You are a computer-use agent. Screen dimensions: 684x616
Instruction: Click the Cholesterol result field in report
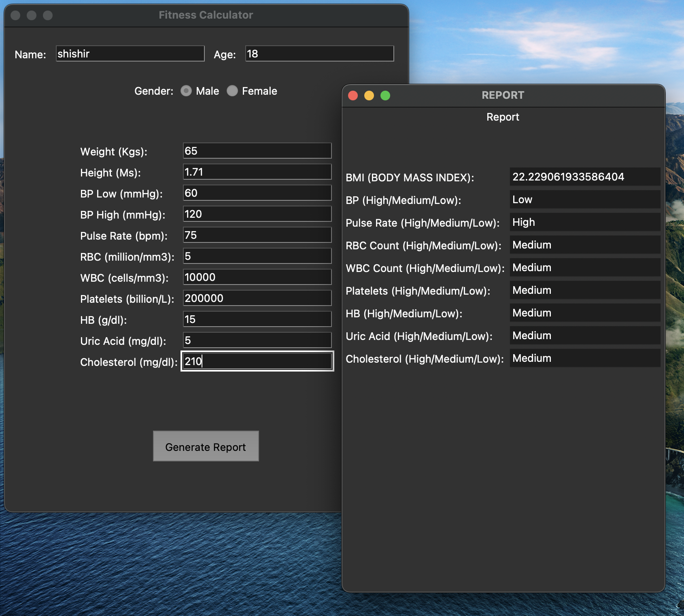click(x=585, y=358)
